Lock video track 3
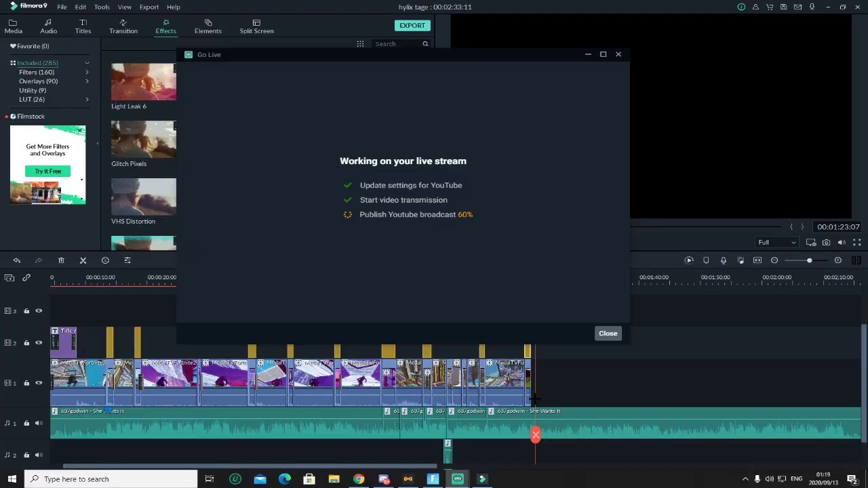Screen dimensions: 868x488 click(26, 311)
